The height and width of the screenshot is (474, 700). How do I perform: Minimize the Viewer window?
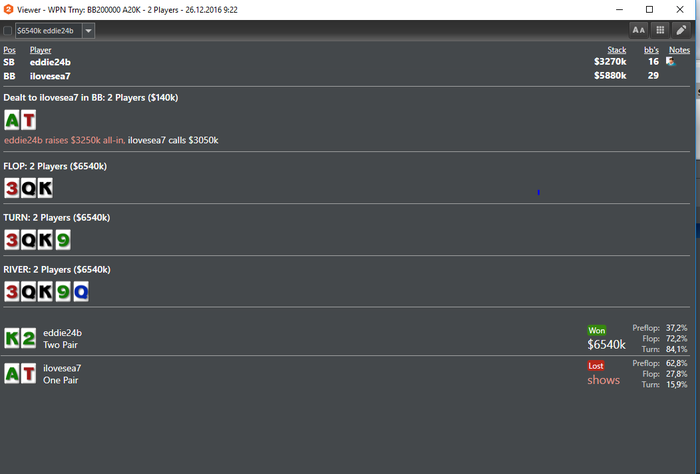click(x=619, y=9)
